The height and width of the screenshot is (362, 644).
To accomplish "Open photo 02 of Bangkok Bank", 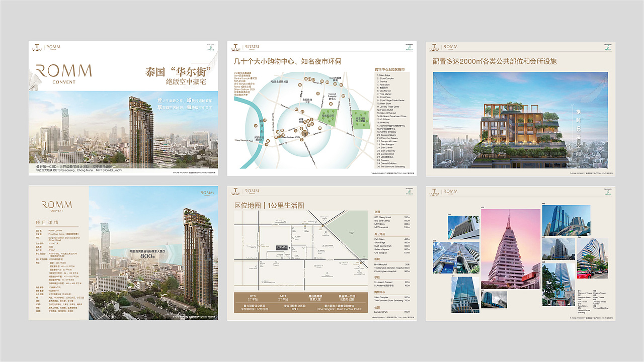I will tap(463, 227).
